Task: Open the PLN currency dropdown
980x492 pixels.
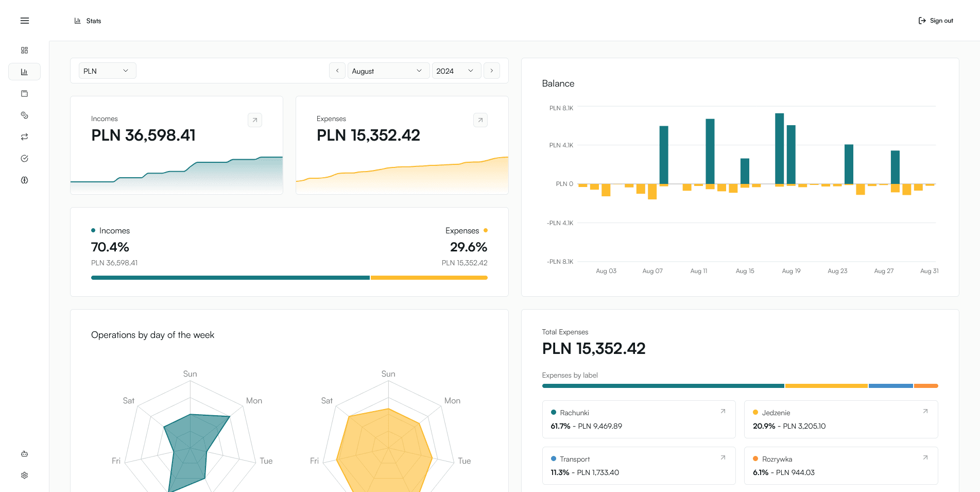Action: tap(107, 71)
